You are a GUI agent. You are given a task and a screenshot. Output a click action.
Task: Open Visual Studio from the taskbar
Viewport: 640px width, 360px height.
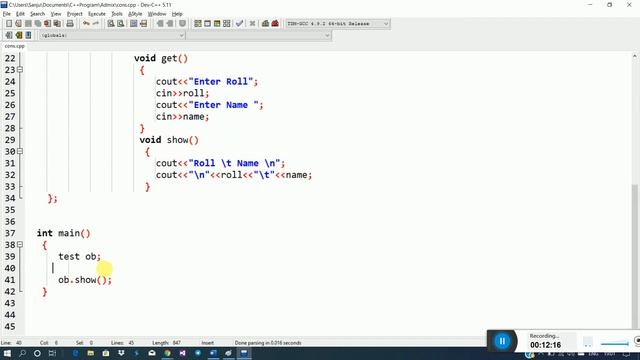point(182,353)
